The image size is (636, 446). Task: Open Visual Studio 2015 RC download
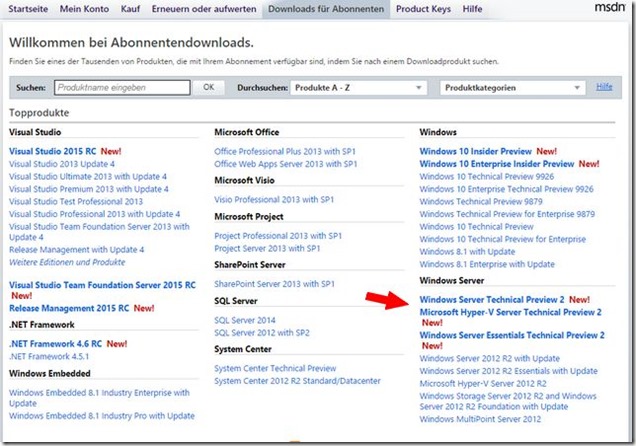pyautogui.click(x=55, y=151)
